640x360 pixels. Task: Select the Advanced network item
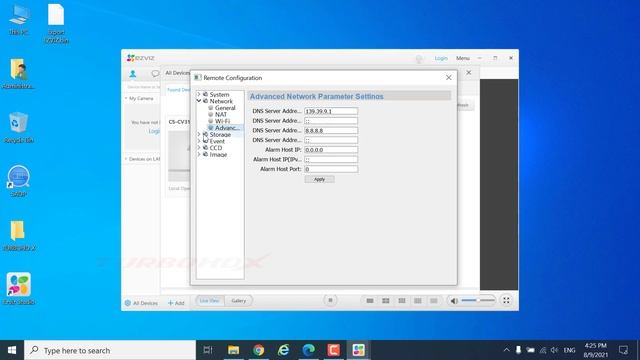coord(227,128)
